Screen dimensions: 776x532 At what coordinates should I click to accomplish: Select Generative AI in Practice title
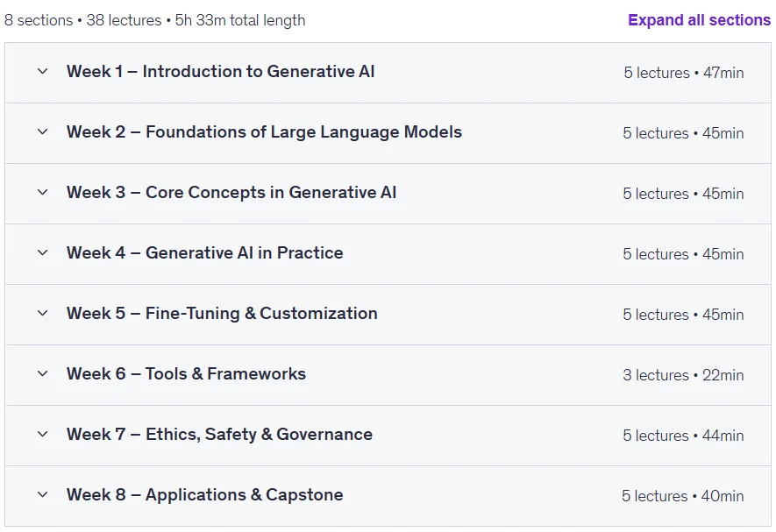[x=244, y=253]
